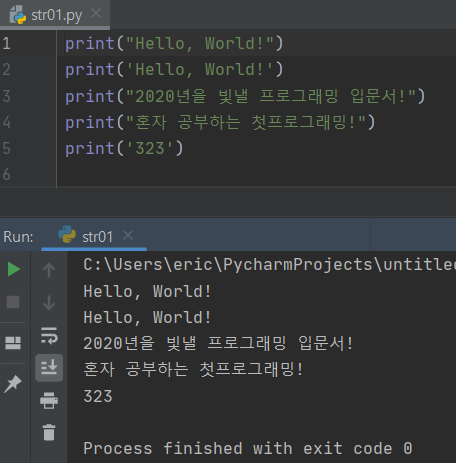This screenshot has height=463, width=456.
Task: Click code line 3 containing '입문서!'
Action: pos(245,96)
